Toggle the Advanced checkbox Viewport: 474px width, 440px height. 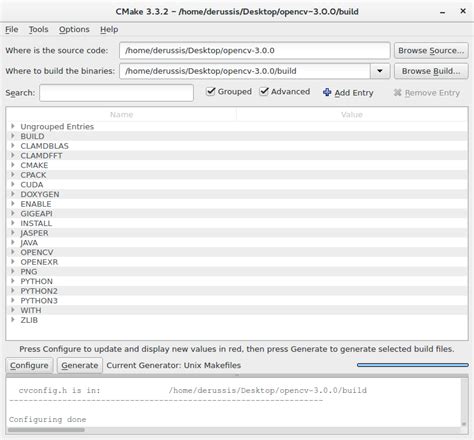[x=264, y=91]
